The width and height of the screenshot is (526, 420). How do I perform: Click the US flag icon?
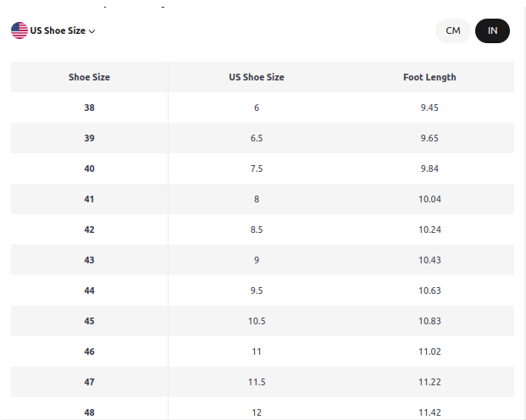(x=19, y=30)
